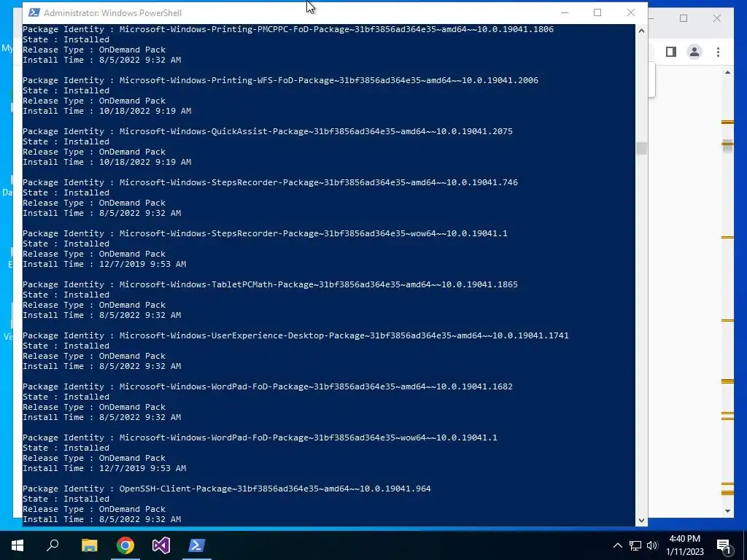Show hidden system tray icons

(617, 545)
